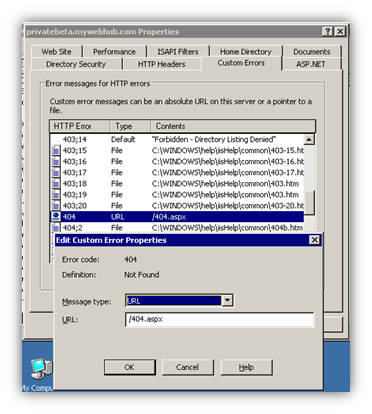Select the 404;2 error entry

[177, 227]
